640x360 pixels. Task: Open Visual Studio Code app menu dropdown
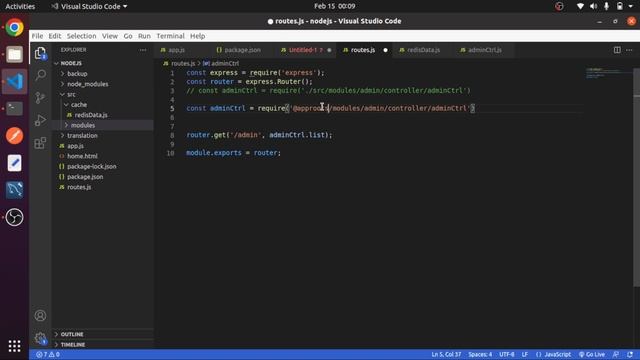coord(89,6)
